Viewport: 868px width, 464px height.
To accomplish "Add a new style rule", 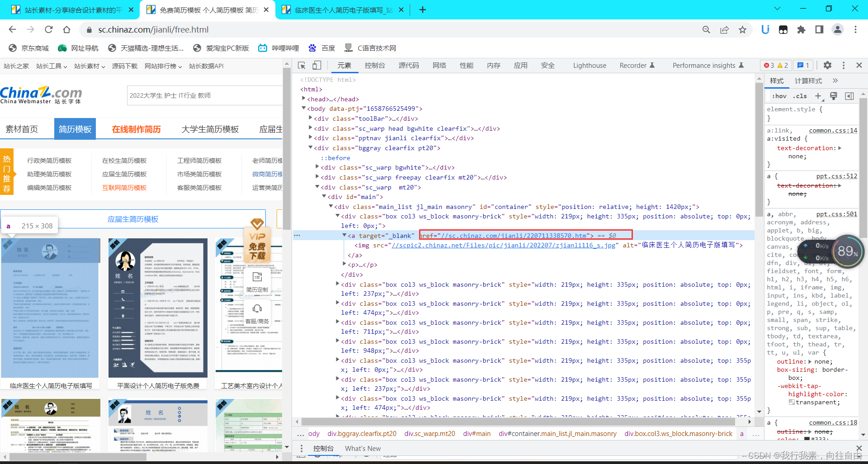I will pyautogui.click(x=818, y=96).
